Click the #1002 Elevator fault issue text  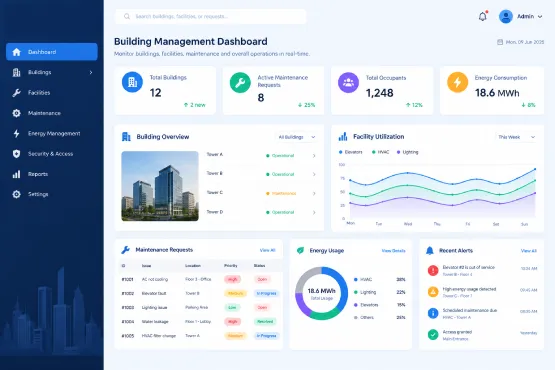tap(154, 294)
